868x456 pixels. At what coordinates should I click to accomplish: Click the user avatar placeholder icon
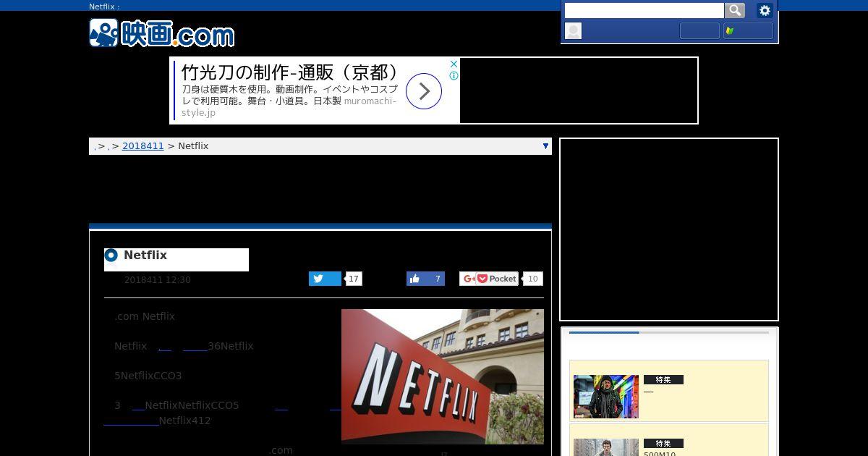point(573,30)
